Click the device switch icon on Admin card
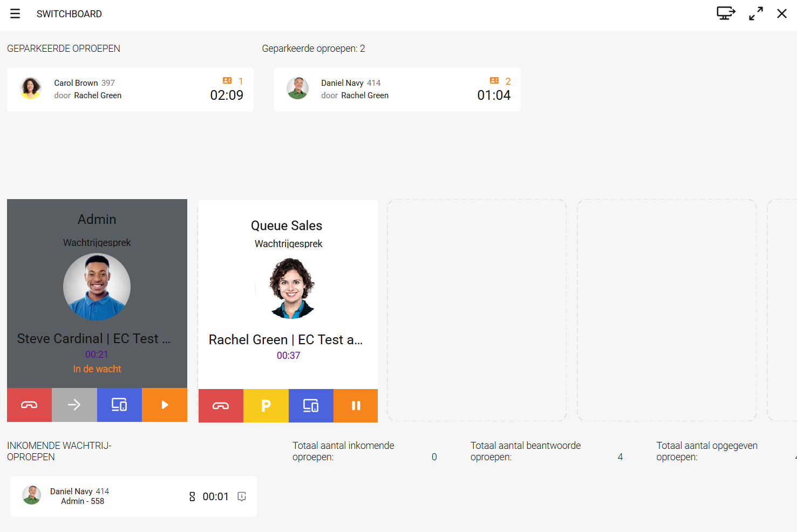797x532 pixels. (x=119, y=405)
